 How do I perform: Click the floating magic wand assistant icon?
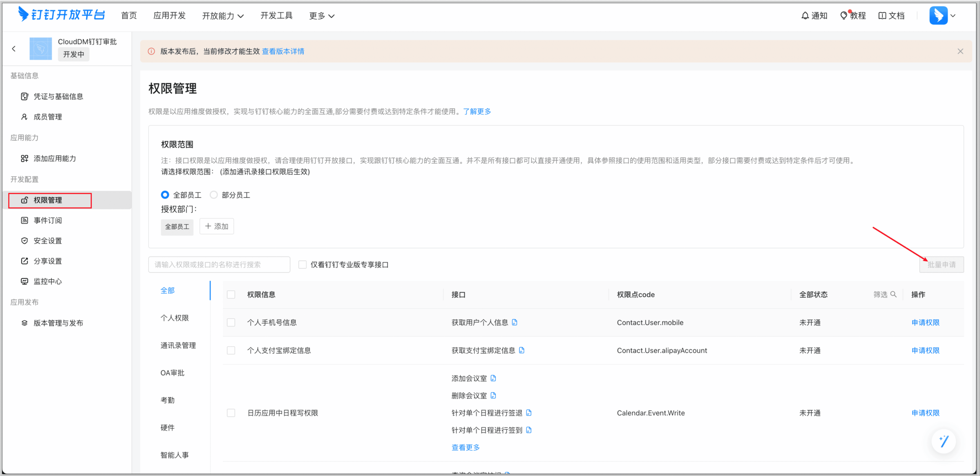[x=944, y=441]
